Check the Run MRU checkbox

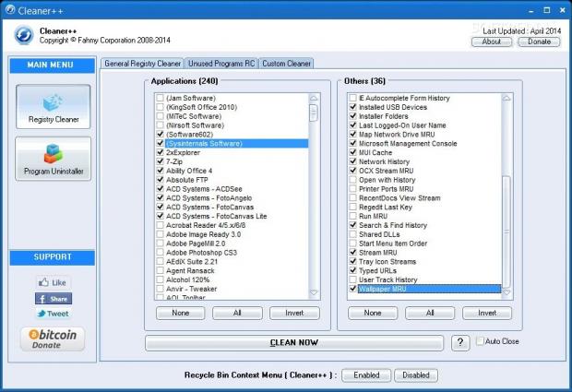pos(352,216)
